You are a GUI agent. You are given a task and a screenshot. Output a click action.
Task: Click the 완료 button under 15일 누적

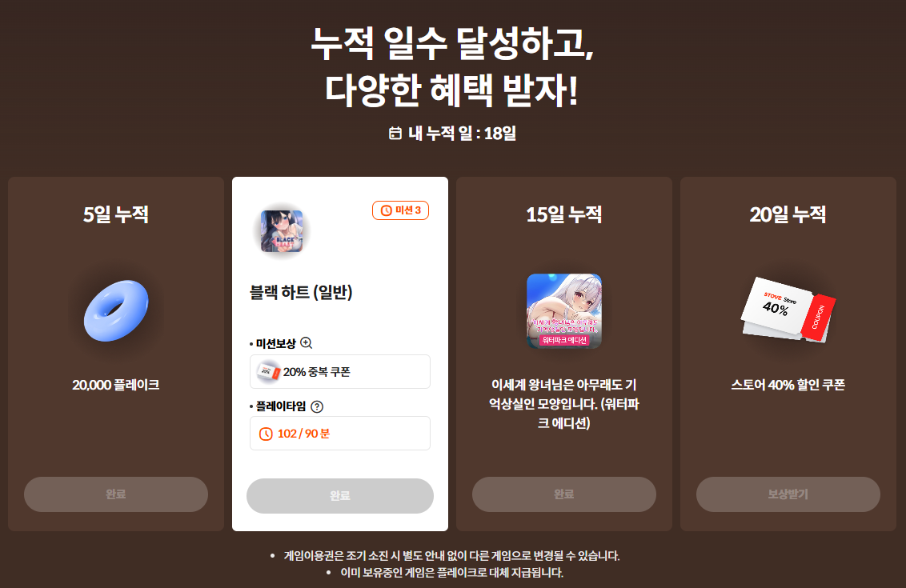tap(564, 494)
